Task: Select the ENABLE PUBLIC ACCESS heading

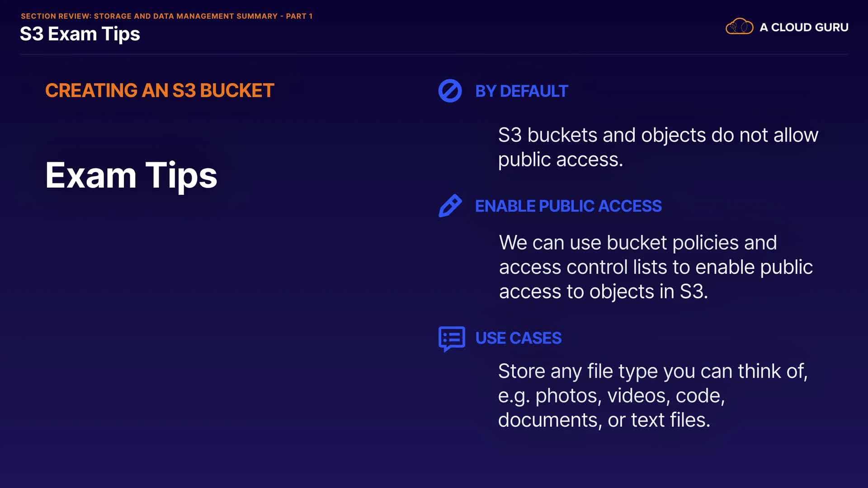Action: coord(568,206)
